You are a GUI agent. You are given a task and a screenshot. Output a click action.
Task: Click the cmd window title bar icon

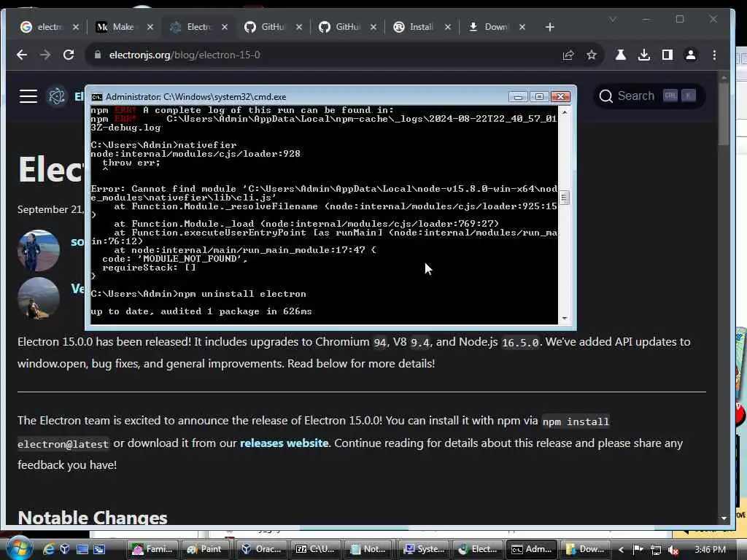coord(97,97)
